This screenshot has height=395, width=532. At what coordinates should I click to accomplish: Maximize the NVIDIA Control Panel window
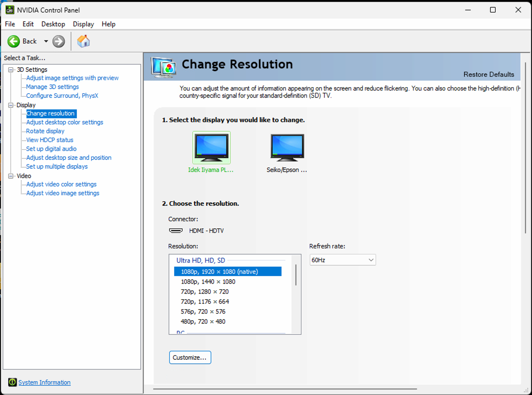tap(493, 10)
